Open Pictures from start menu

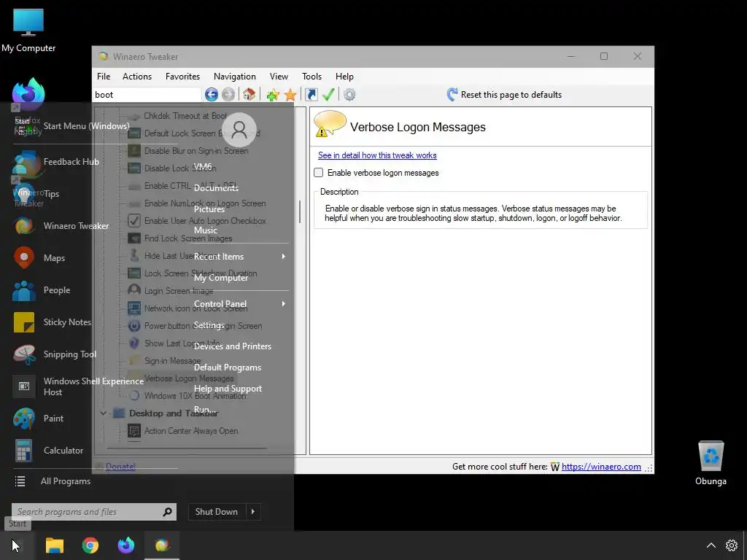tap(209, 209)
